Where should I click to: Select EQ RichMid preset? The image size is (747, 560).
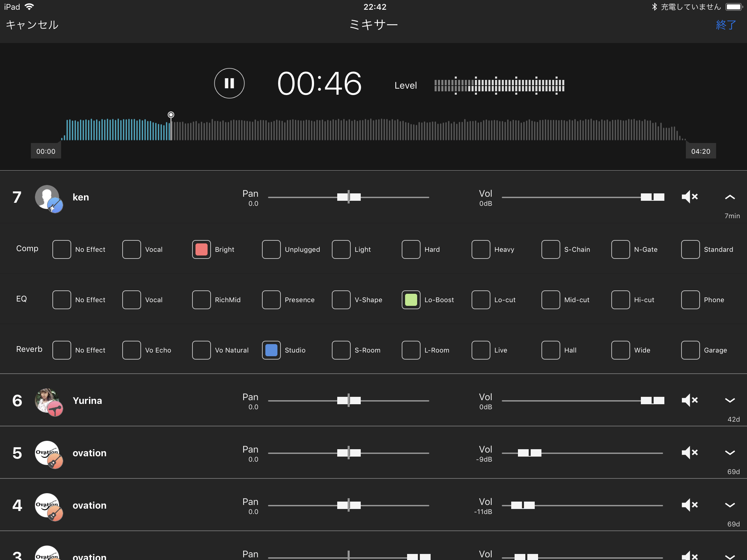point(202,300)
